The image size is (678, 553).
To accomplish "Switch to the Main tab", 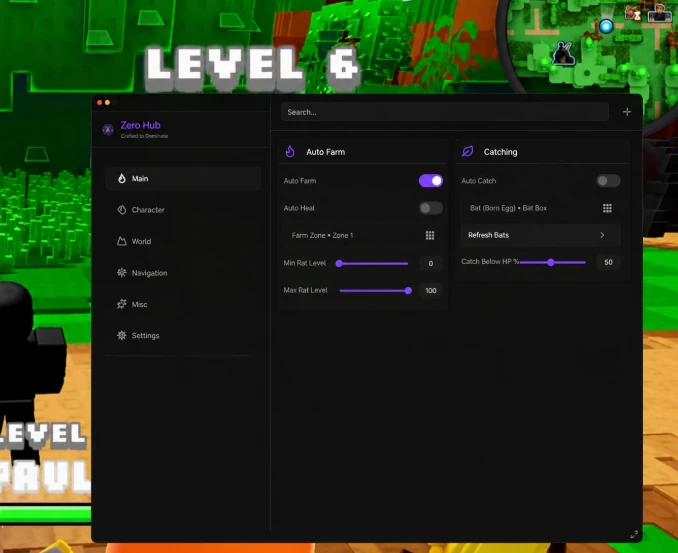I will click(x=183, y=179).
